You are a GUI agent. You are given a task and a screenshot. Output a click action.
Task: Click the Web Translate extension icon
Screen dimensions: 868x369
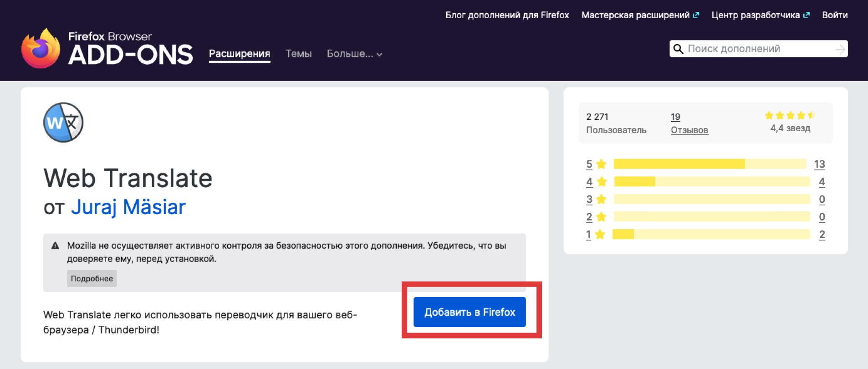pyautogui.click(x=63, y=123)
